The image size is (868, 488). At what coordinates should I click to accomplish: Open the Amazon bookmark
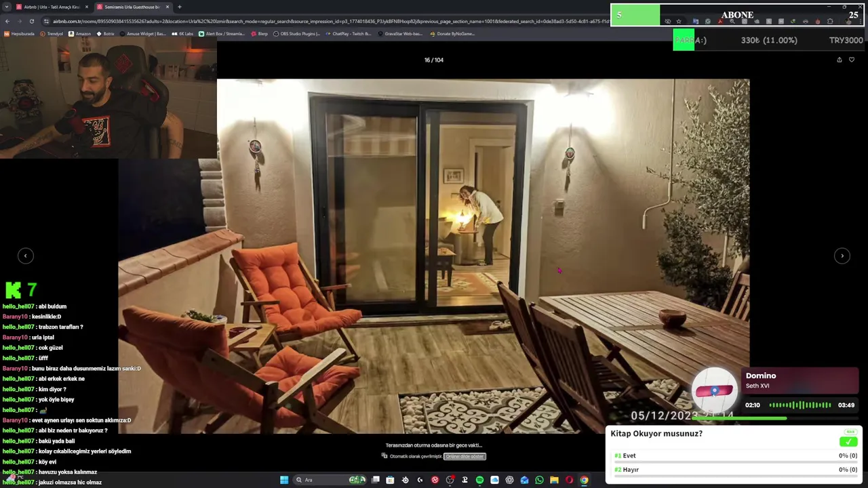[x=80, y=33]
